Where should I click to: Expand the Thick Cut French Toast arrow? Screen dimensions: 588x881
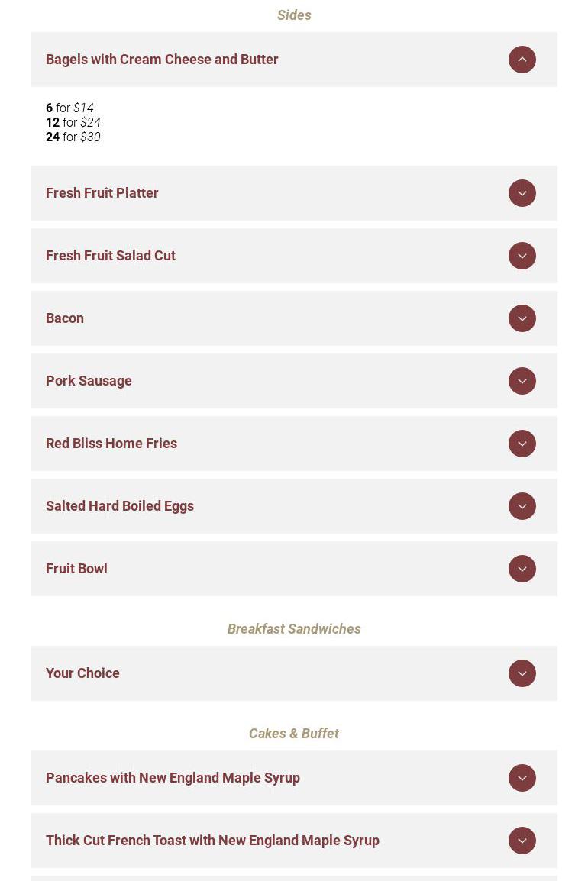point(522,841)
